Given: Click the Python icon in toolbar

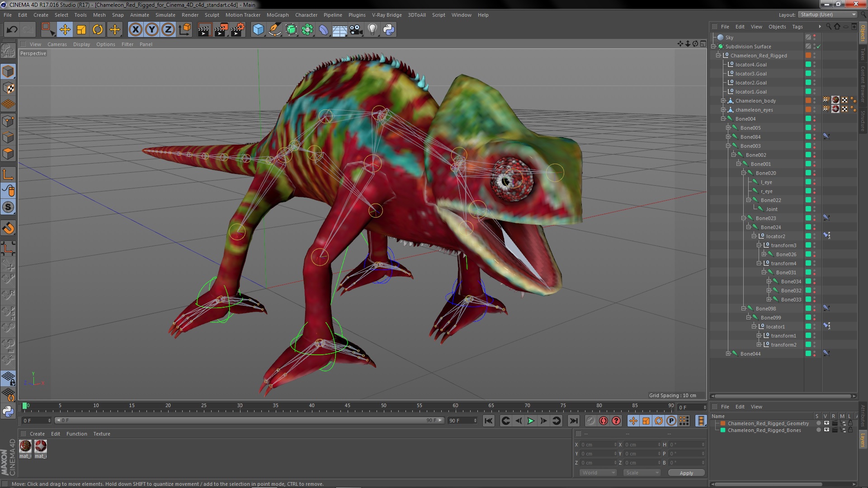Looking at the screenshot, I should 389,30.
